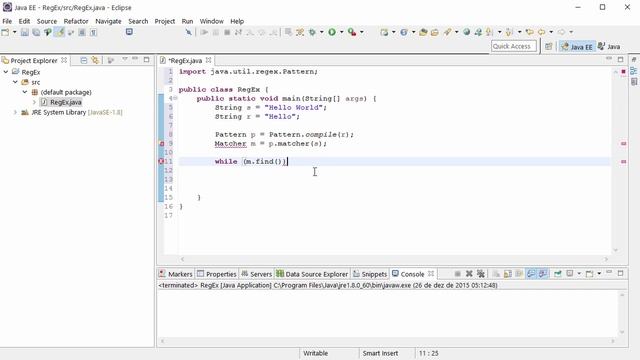Switch to the Data Source Explorer tab

312,274
